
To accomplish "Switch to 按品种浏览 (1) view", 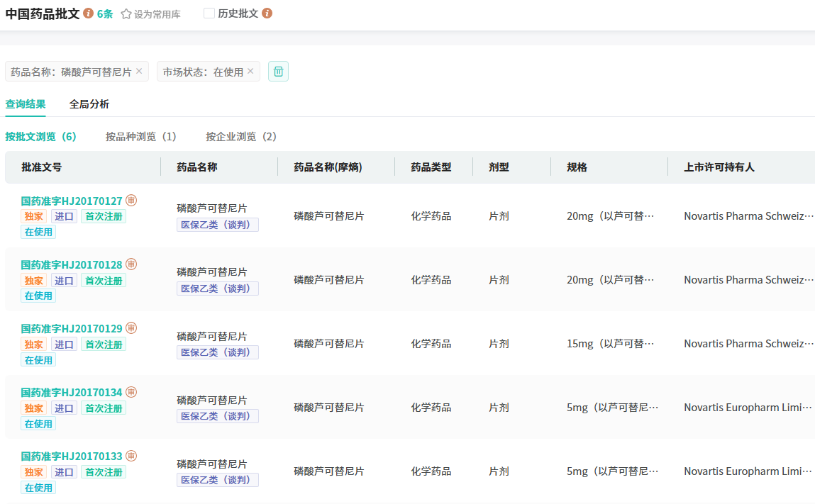I will click(x=140, y=136).
